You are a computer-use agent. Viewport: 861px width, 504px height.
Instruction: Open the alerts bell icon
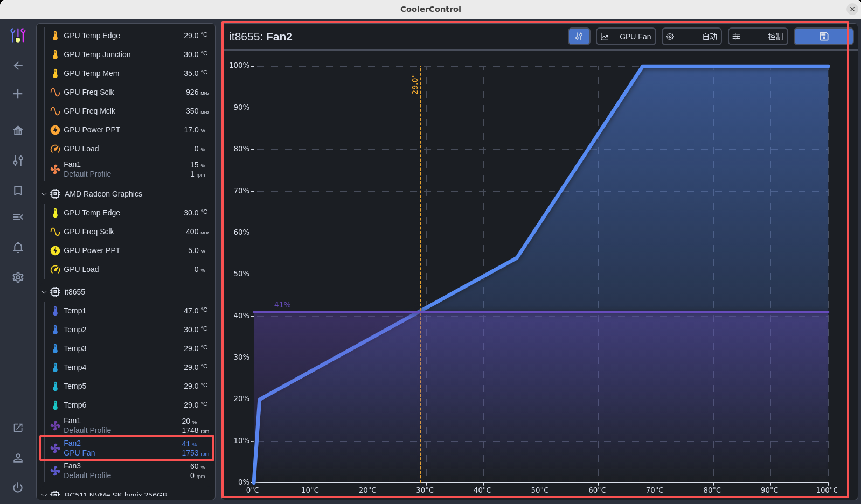click(18, 247)
